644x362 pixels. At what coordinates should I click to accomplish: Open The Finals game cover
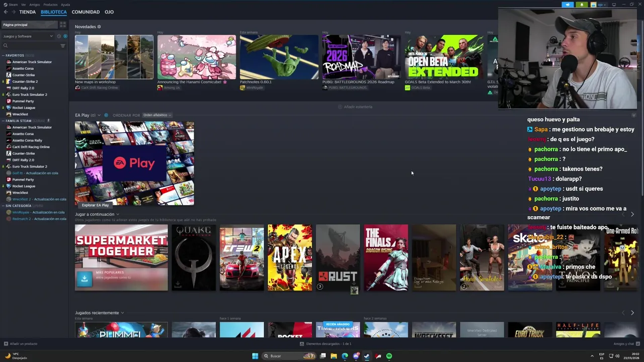[386, 257]
